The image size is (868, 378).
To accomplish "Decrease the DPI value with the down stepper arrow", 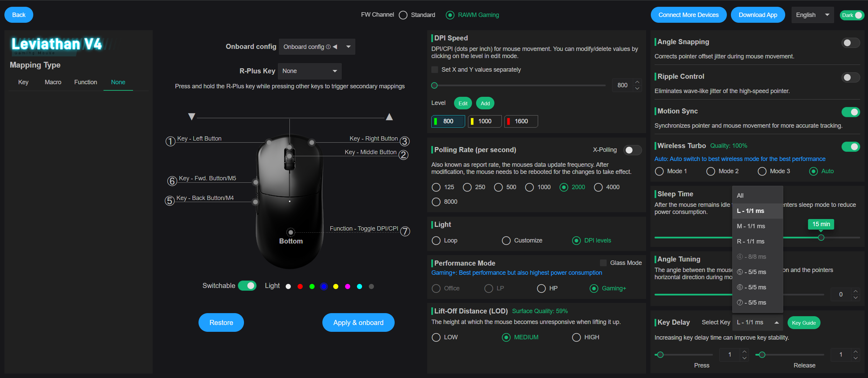I will tap(637, 88).
